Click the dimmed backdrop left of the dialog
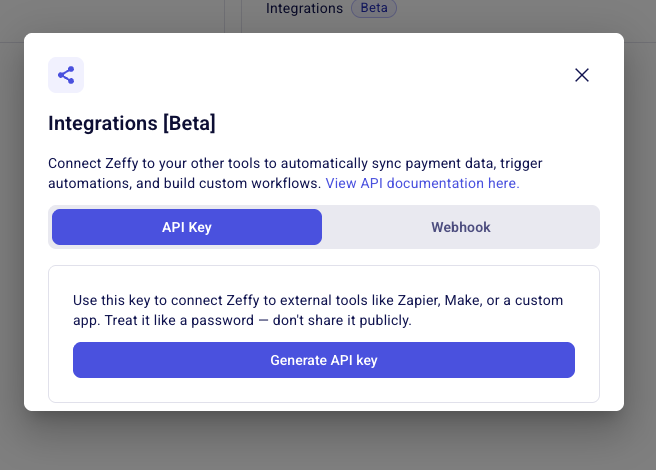The image size is (656, 470). 12,250
